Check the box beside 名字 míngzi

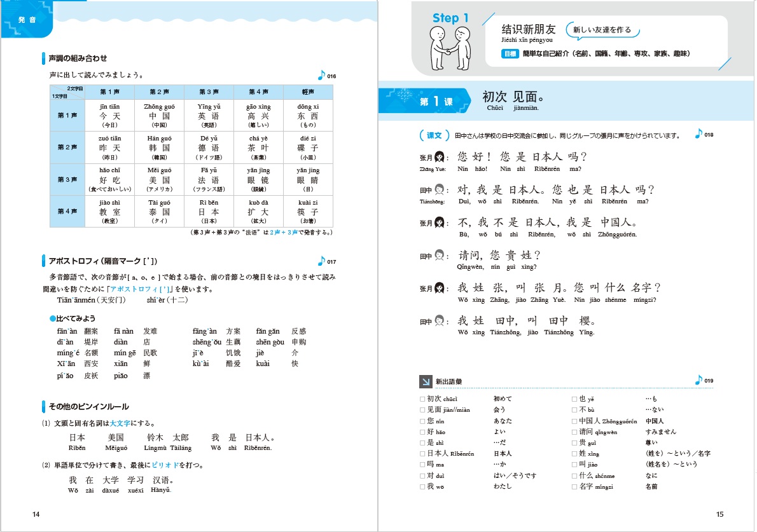coord(574,487)
